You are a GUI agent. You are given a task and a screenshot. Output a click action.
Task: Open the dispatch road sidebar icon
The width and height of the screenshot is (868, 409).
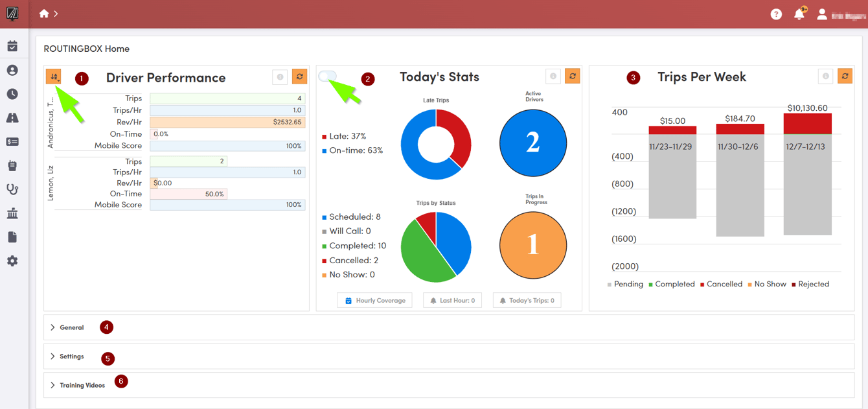point(12,118)
